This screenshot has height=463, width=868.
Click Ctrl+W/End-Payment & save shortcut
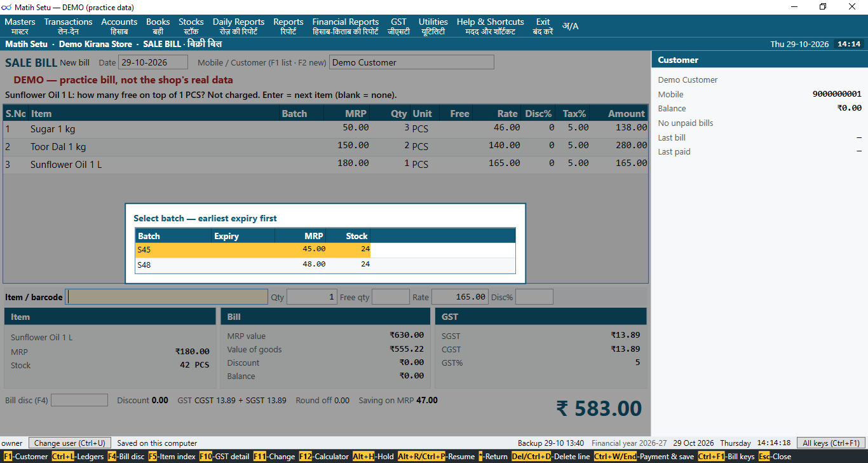[644, 457]
